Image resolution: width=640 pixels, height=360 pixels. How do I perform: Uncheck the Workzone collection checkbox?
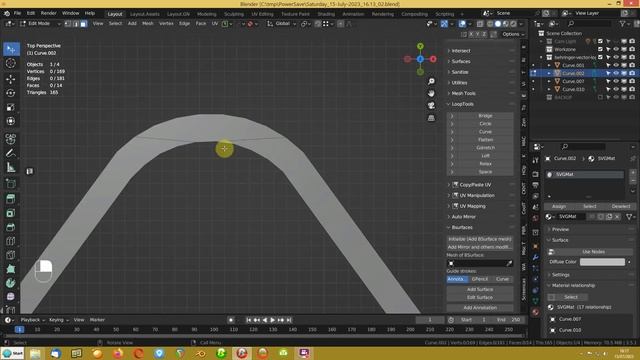(x=600, y=49)
